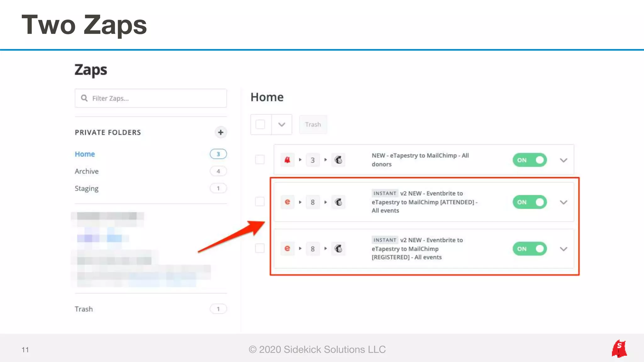Open the bulk selection dropdown arrow
This screenshot has height=362, width=644.
[x=281, y=124]
